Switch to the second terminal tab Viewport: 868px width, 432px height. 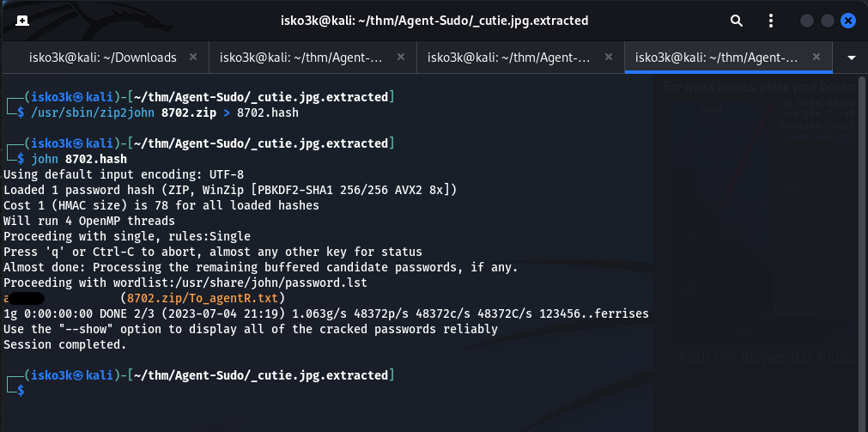click(x=300, y=58)
